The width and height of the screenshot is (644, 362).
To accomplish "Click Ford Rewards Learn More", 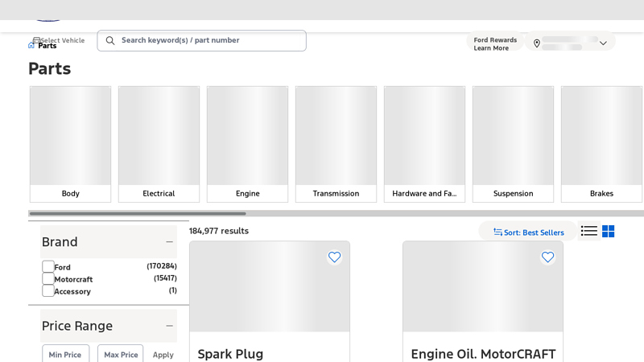I will coord(495,43).
